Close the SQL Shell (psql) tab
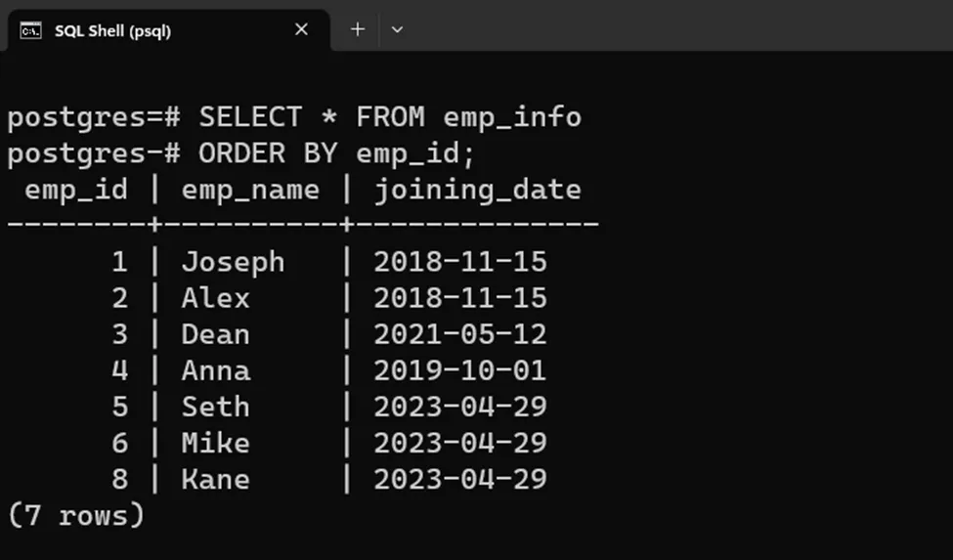The height and width of the screenshot is (560, 953). [301, 29]
